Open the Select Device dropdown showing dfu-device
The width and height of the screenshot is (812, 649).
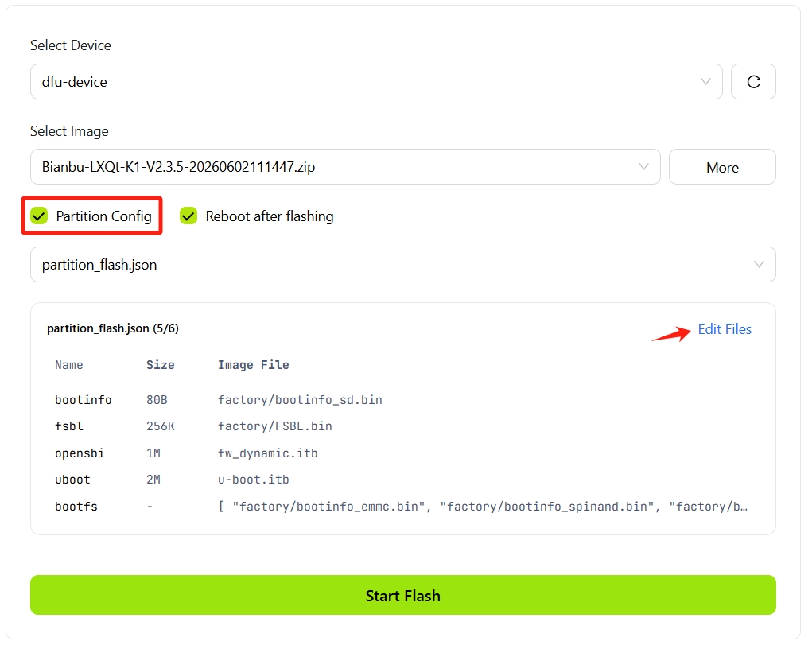click(x=376, y=81)
